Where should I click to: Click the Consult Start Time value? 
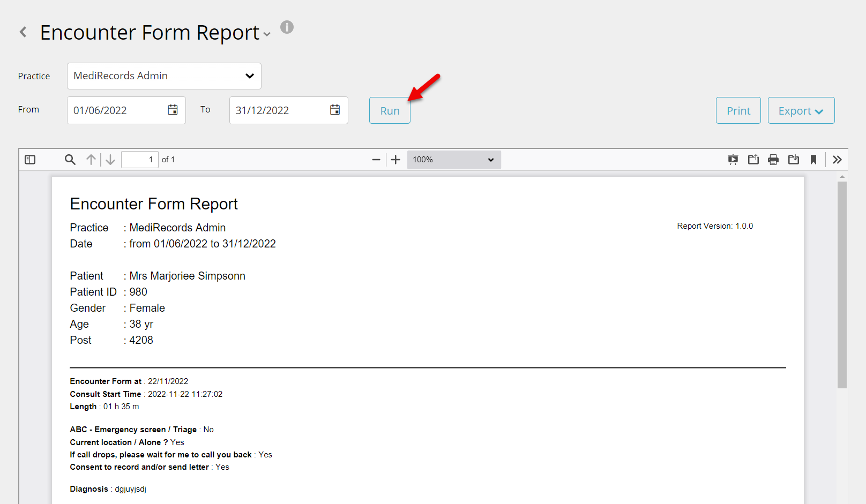tap(185, 394)
